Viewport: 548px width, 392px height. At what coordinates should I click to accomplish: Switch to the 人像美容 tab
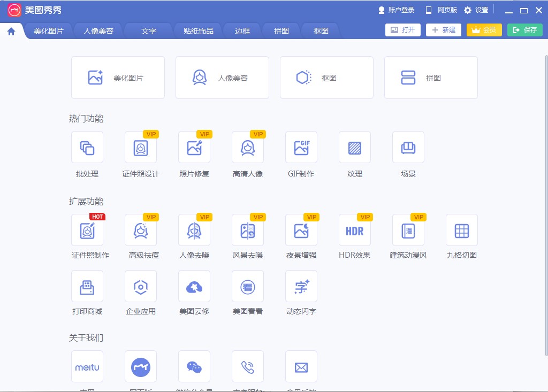98,31
